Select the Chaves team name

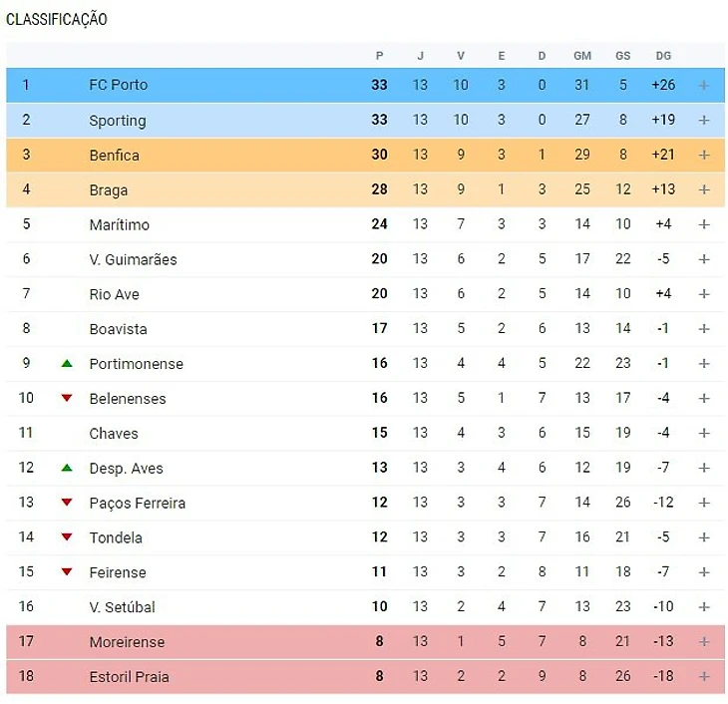[x=114, y=434]
